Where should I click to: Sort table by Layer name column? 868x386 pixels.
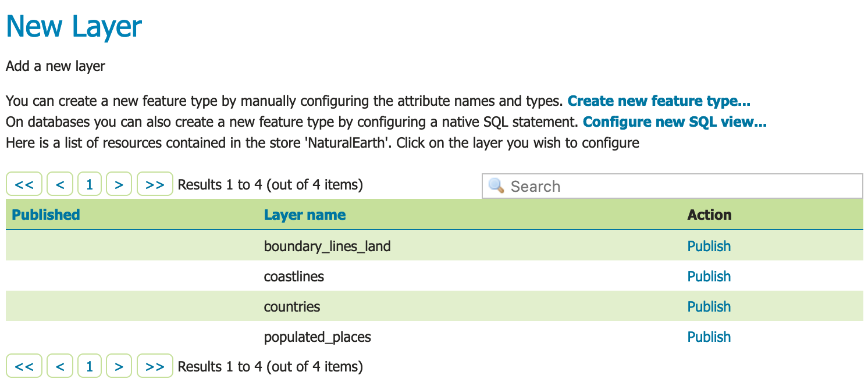point(304,215)
